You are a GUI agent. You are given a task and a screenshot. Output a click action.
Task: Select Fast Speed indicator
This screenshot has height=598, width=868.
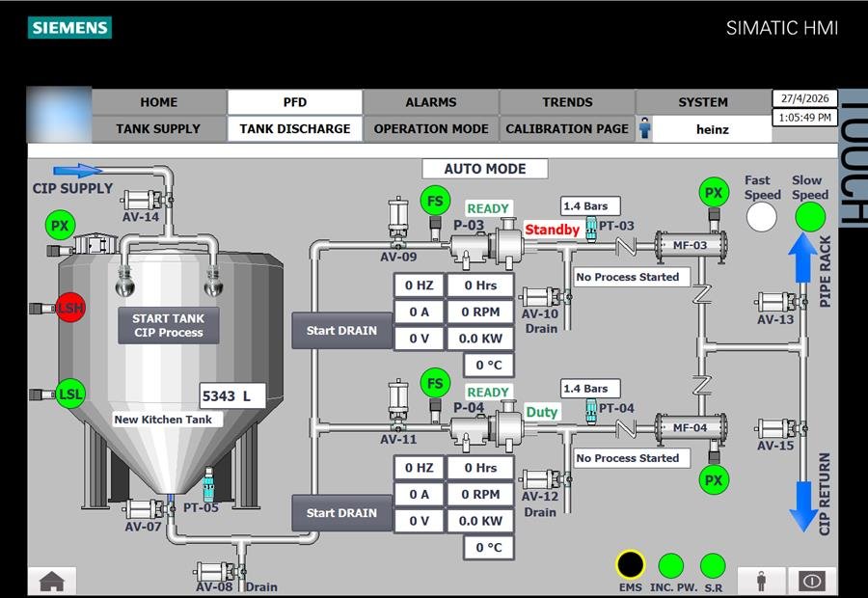(762, 216)
